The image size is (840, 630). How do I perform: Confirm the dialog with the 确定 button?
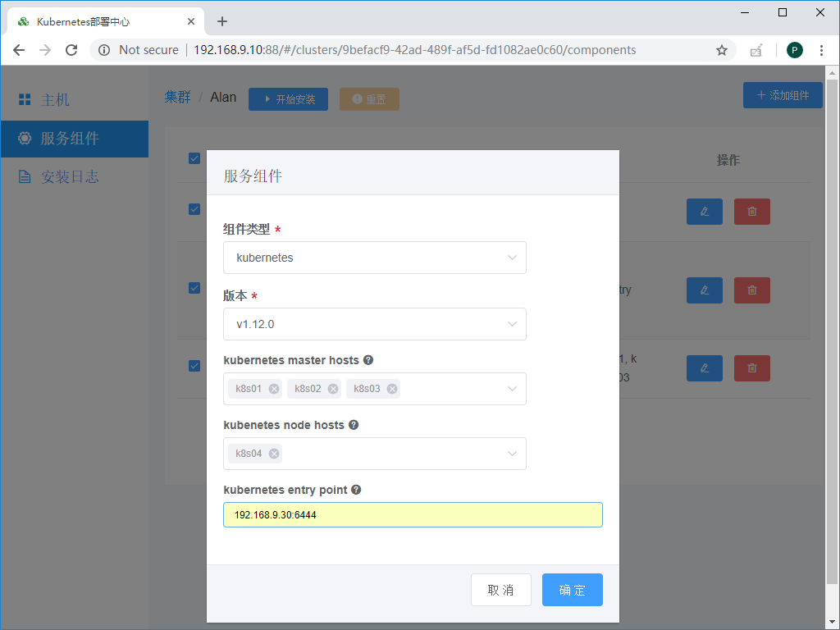click(x=572, y=589)
